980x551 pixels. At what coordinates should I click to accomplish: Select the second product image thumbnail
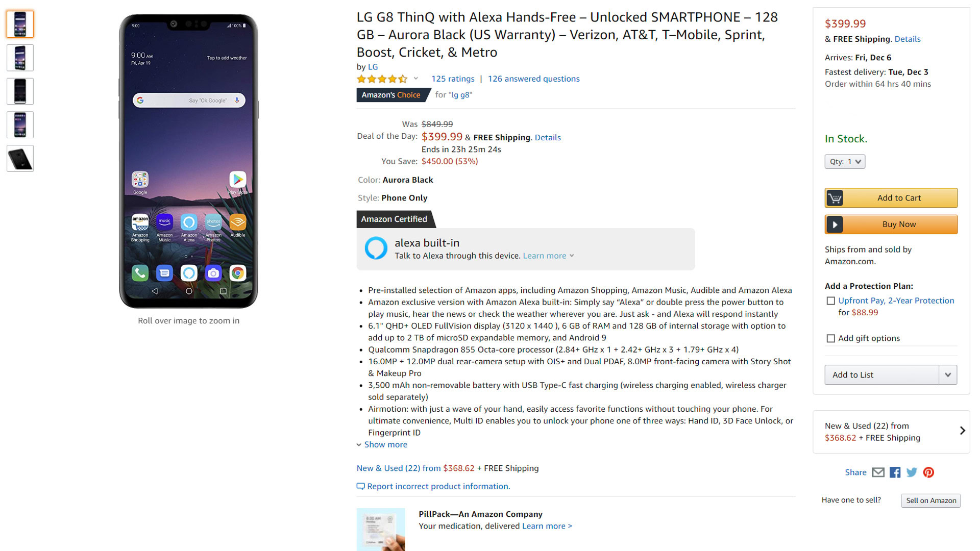pyautogui.click(x=20, y=58)
